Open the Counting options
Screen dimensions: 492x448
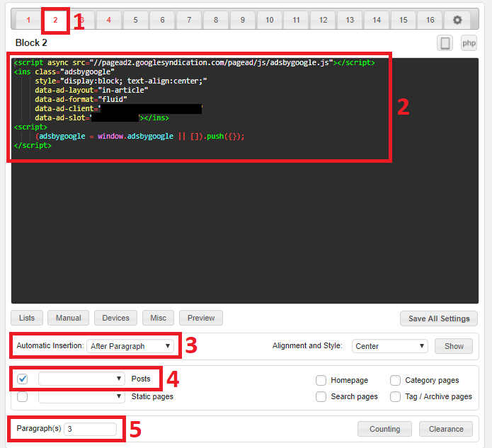[x=384, y=429]
